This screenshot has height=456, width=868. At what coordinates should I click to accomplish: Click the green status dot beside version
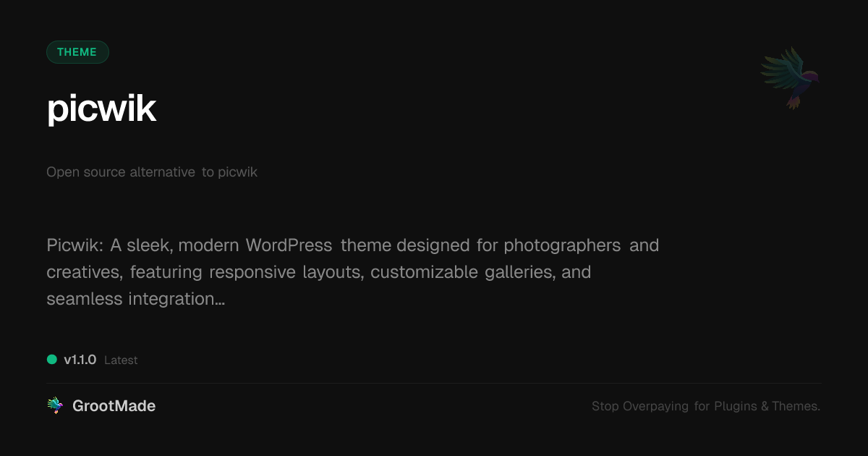[x=52, y=360]
